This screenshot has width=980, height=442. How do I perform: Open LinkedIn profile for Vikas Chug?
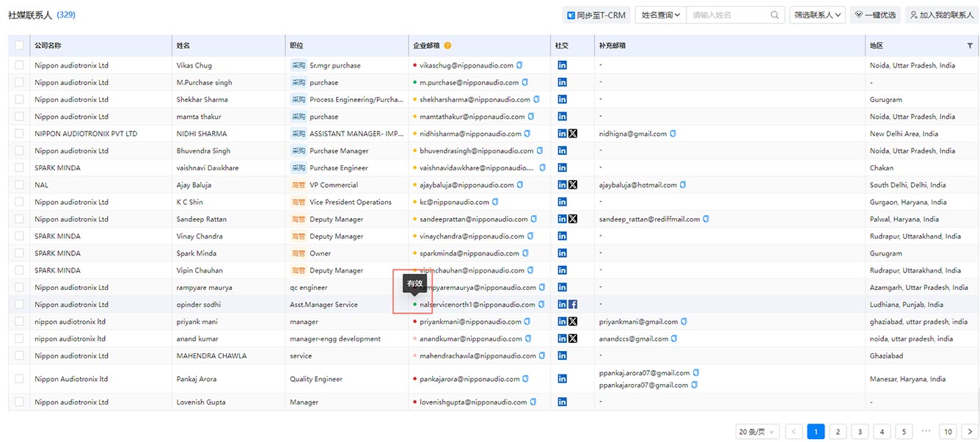coord(562,65)
